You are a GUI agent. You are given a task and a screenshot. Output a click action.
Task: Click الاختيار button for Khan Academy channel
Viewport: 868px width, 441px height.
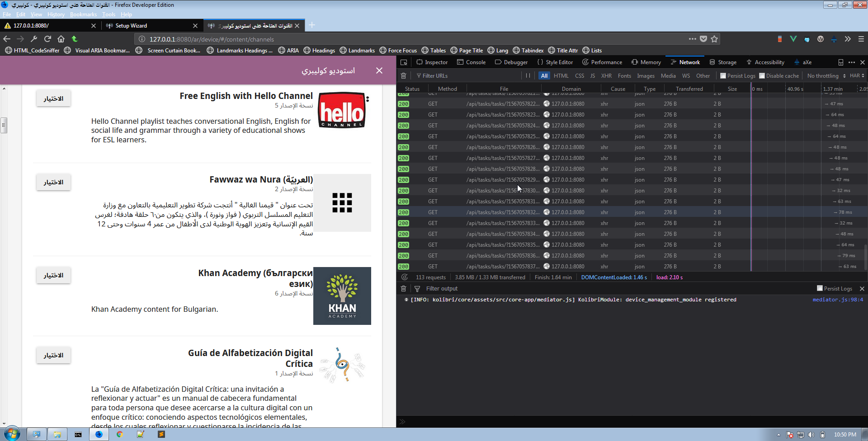coord(53,275)
